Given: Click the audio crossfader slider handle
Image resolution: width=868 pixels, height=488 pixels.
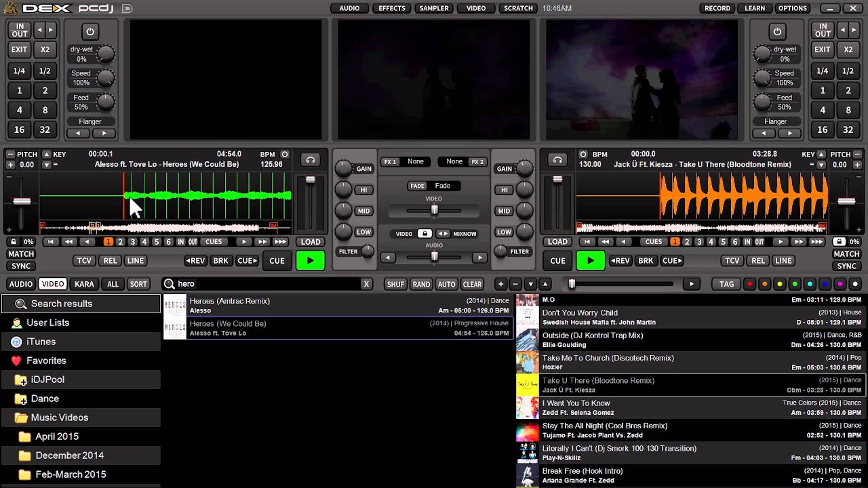Looking at the screenshot, I should 435,257.
